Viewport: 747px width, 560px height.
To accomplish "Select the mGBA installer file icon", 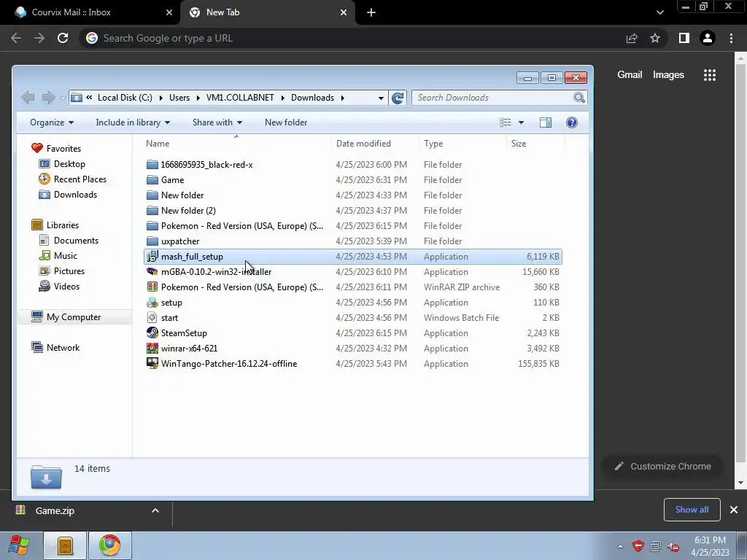I will pos(152,271).
